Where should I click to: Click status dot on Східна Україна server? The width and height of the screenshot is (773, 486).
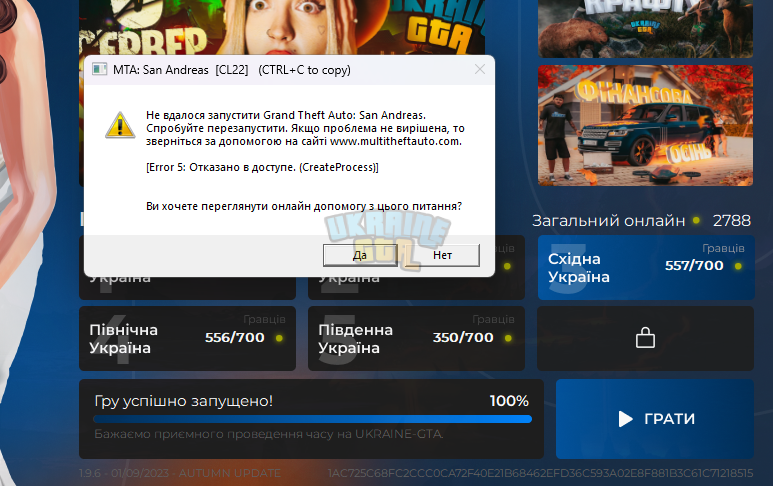[x=738, y=266]
